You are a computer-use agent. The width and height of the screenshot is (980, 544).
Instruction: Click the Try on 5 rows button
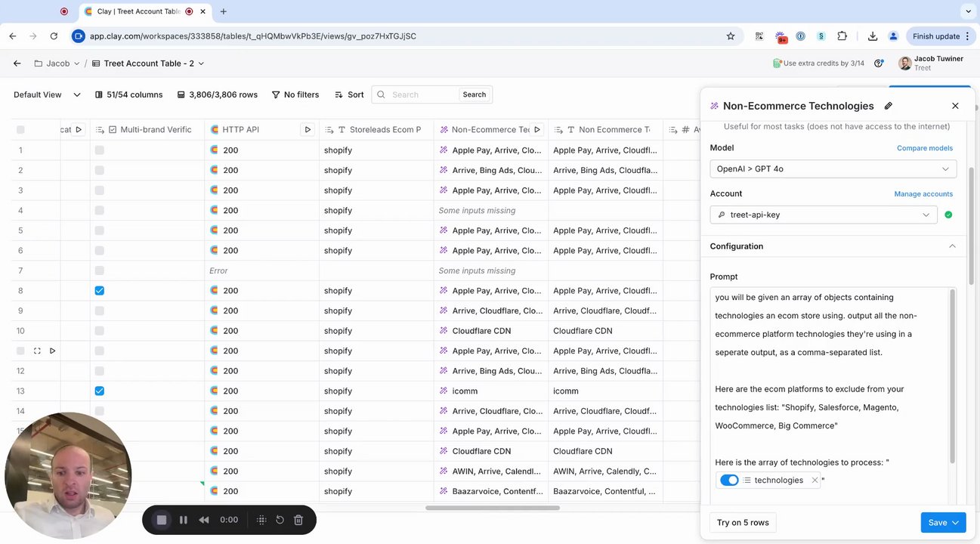743,523
